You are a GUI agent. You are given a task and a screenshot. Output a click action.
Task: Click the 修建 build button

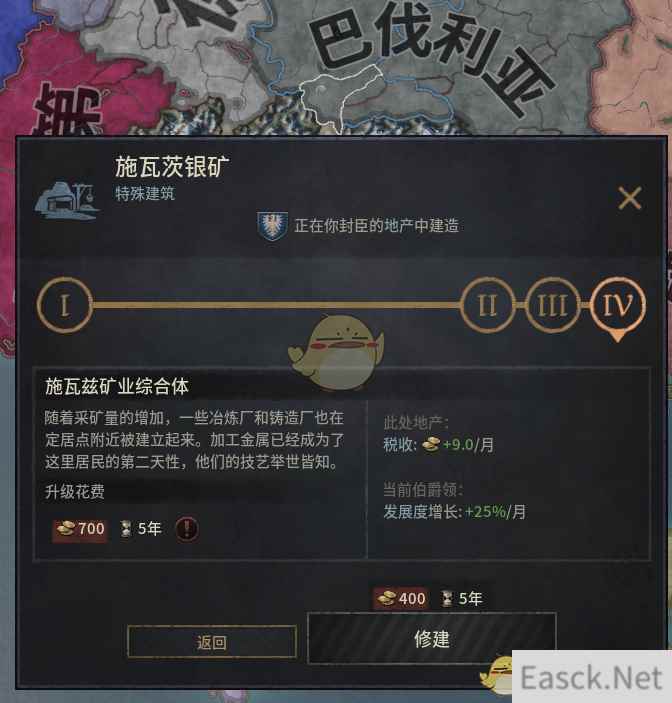click(x=431, y=638)
